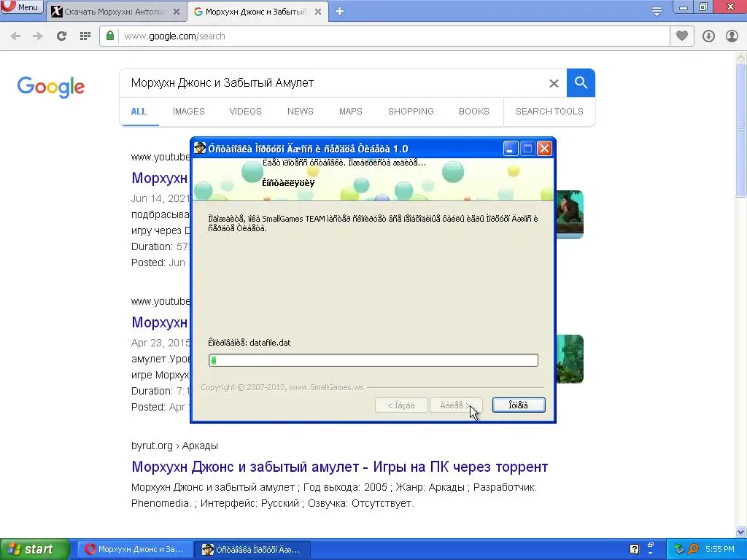This screenshot has height=560, width=747.
Task: Select the BOOKS search tab
Action: (474, 112)
